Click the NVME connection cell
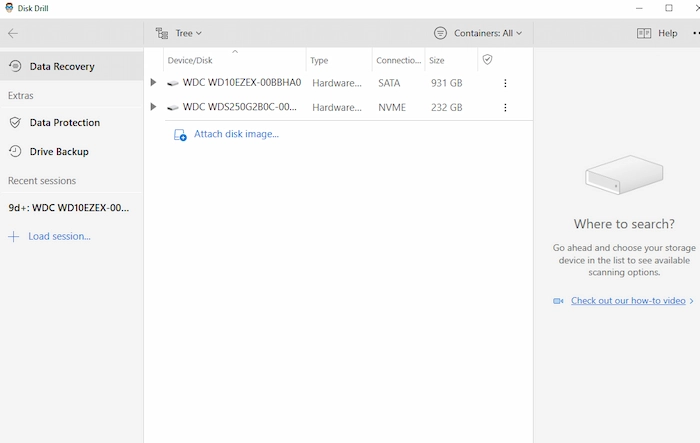700x443 pixels. pos(392,108)
